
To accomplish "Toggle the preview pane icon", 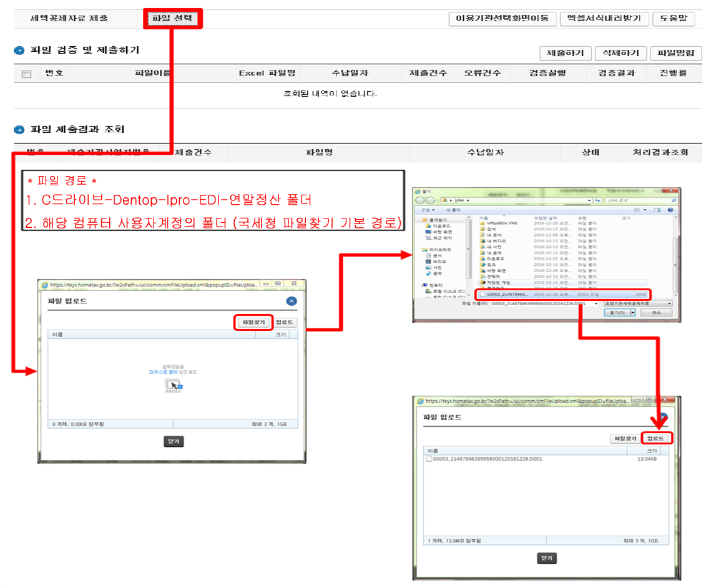I will 657,210.
